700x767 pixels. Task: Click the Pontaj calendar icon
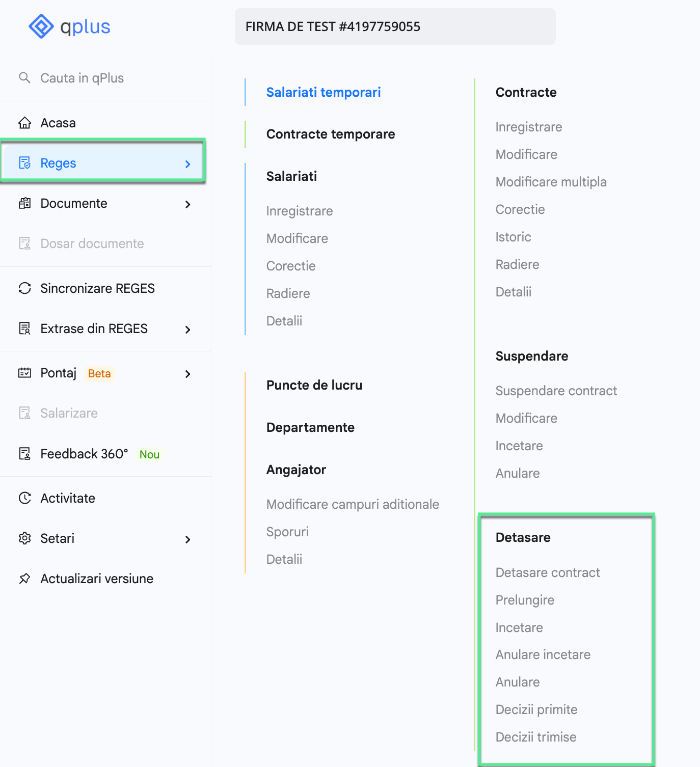(x=24, y=373)
